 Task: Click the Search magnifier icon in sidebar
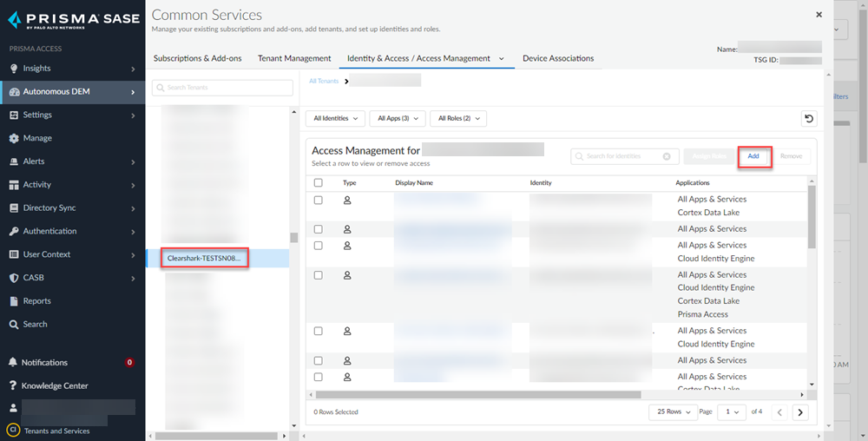click(14, 325)
